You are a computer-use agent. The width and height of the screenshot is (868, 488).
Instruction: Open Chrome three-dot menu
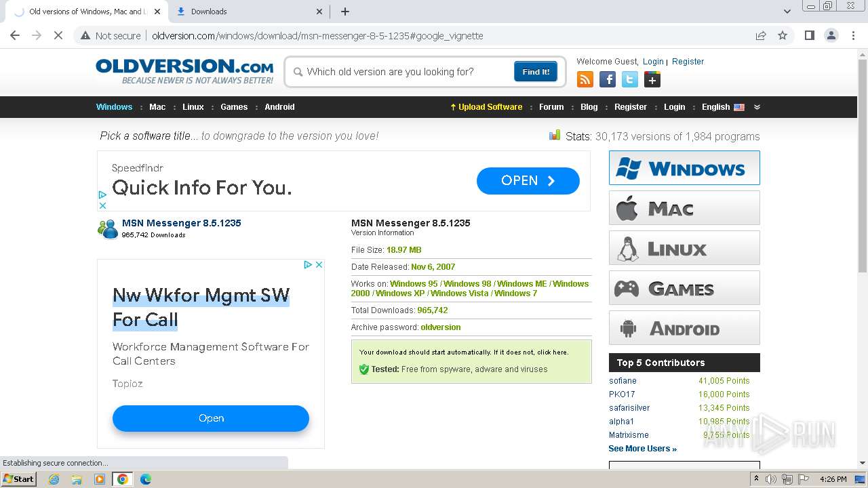pyautogui.click(x=853, y=35)
